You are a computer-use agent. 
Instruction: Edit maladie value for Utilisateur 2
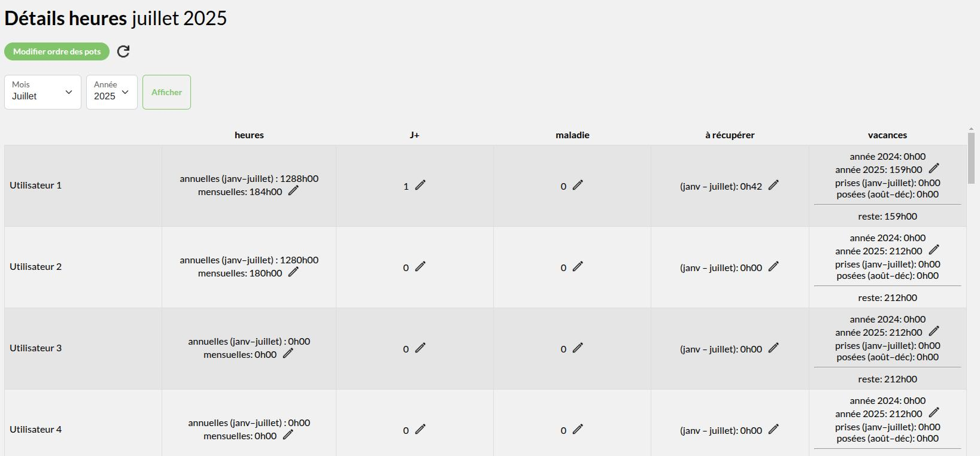578,267
